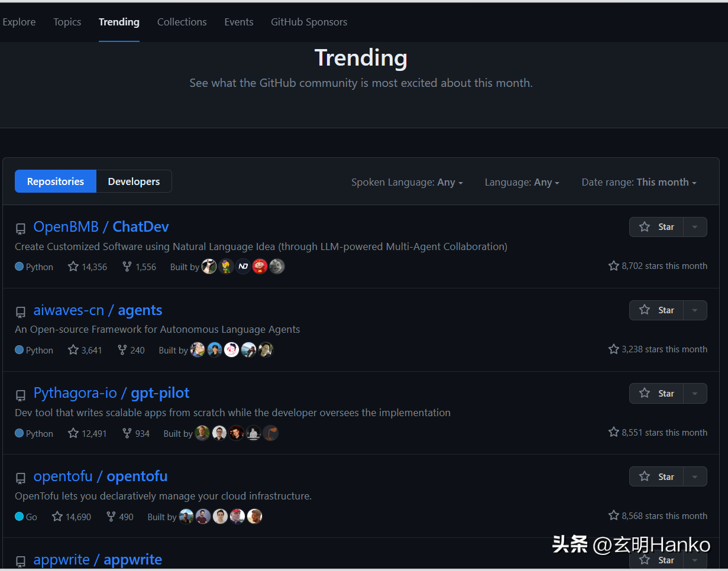Star the opentofu / opentofu repository
Viewport: 728px width, 571px height.
[656, 477]
